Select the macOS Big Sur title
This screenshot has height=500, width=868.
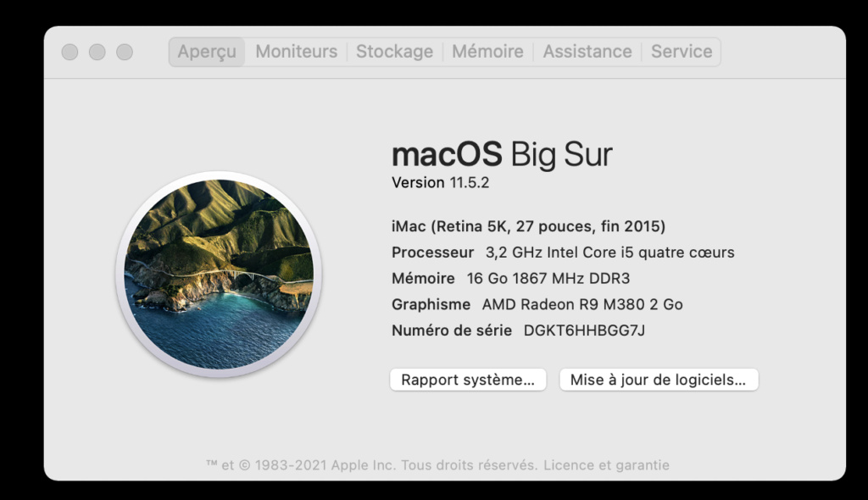[502, 154]
